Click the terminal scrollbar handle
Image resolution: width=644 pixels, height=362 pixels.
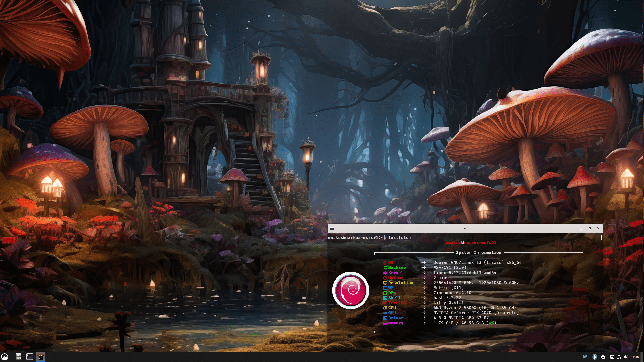(601, 238)
